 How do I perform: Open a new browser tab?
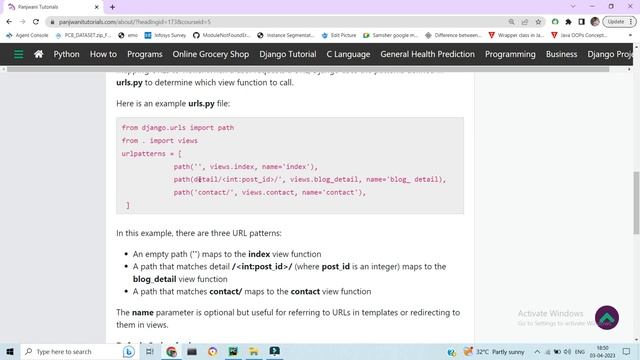pos(112,7)
